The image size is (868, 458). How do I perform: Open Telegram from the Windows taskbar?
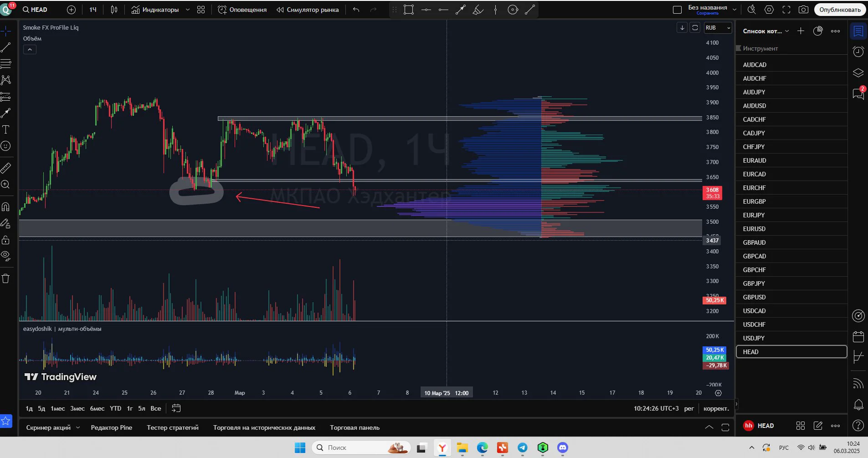tap(523, 448)
